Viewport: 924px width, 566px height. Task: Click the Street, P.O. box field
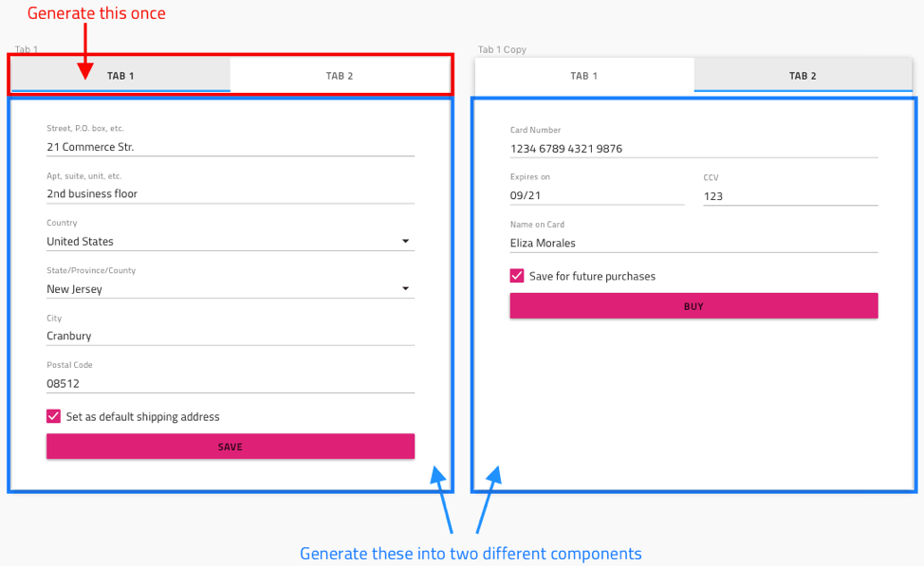point(230,147)
